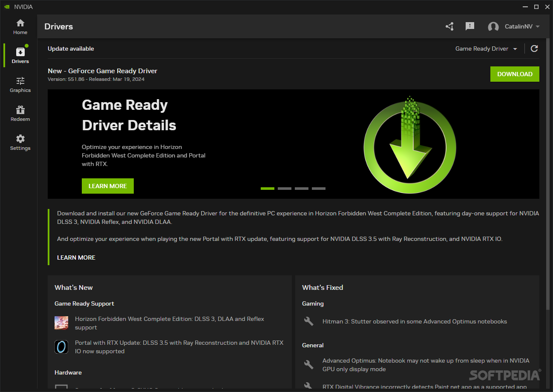Expand the Game Ready Driver dropdown
The height and width of the screenshot is (392, 553).
(486, 49)
